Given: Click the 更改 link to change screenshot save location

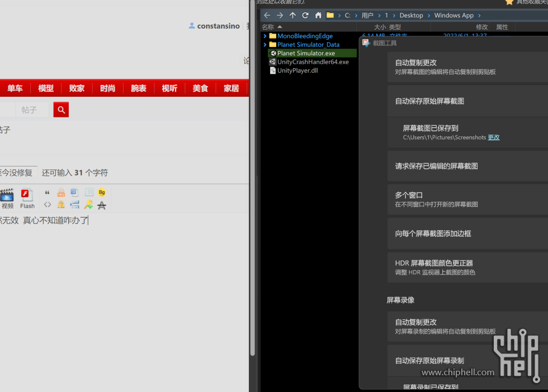Looking at the screenshot, I should pos(493,138).
